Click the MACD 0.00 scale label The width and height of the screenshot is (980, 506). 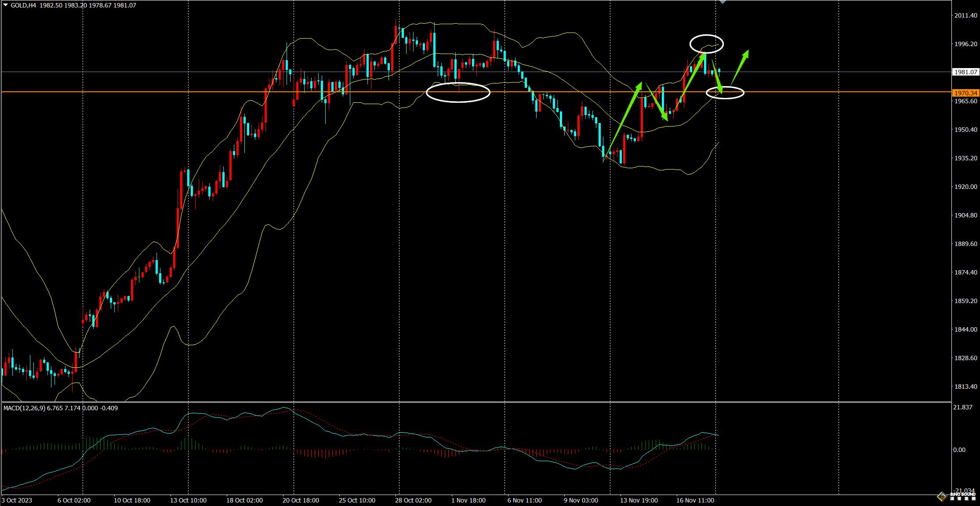(x=959, y=450)
